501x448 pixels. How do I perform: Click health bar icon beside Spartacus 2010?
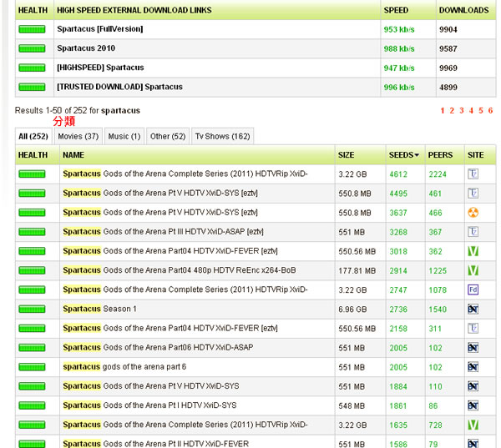pos(33,48)
